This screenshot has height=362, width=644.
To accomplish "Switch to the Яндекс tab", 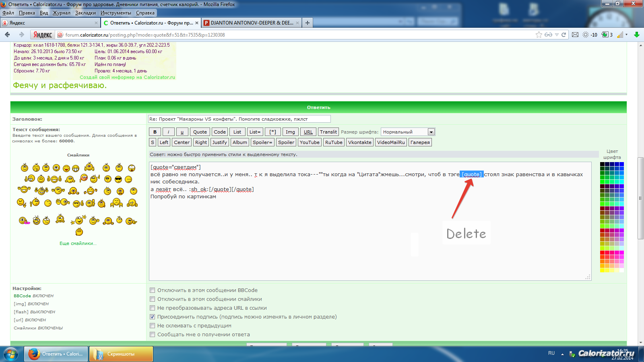I will (50, 23).
